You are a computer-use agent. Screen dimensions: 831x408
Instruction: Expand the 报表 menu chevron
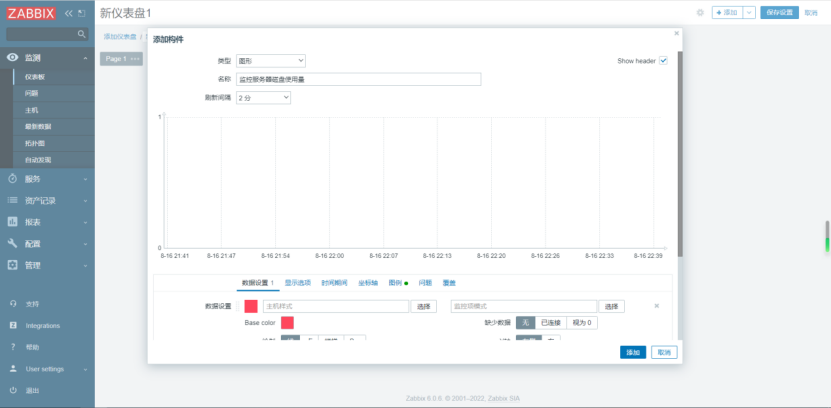[85, 222]
